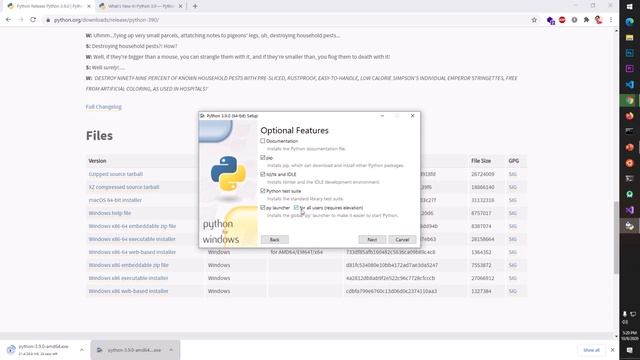The height and width of the screenshot is (360, 640).
Task: Open Windows x86-64 web-based installer link
Action: [x=132, y=252]
